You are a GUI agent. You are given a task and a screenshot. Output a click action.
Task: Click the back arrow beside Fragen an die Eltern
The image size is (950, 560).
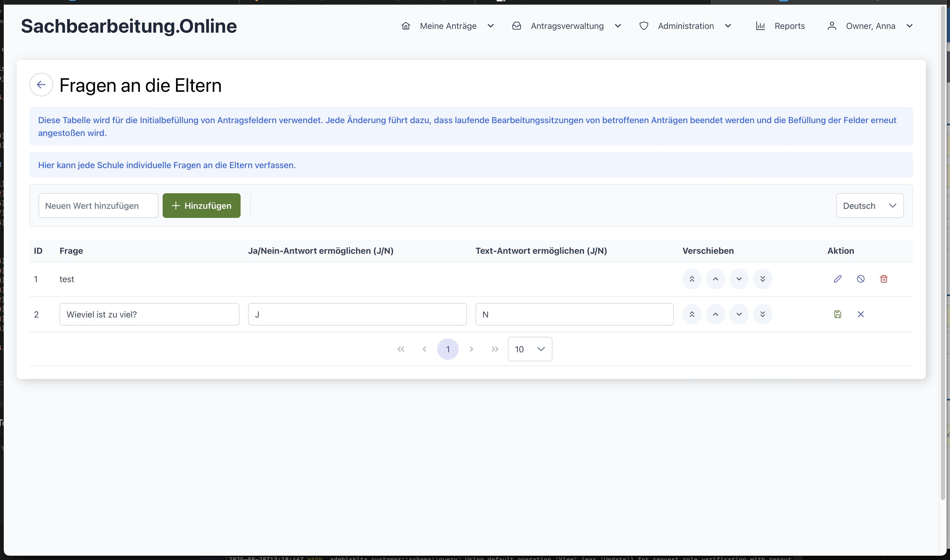[x=41, y=85]
